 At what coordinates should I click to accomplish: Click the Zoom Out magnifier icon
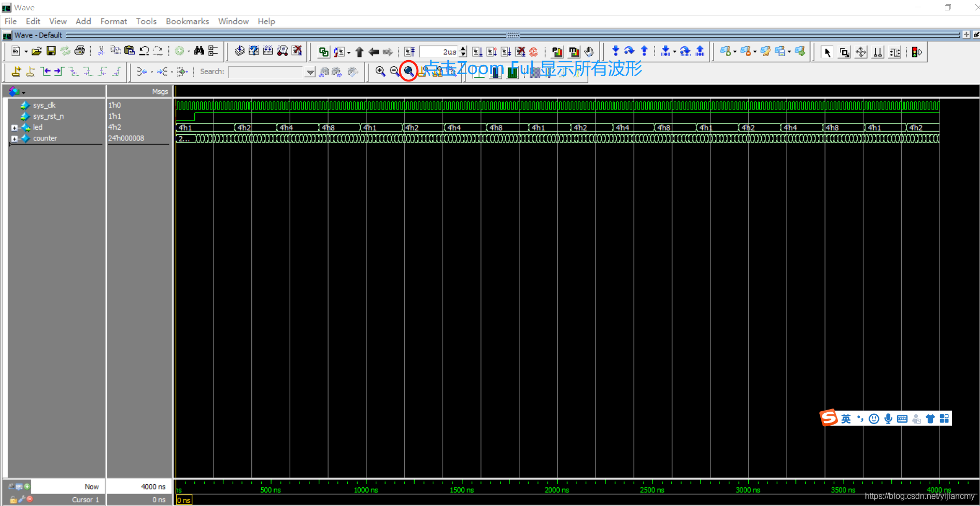point(394,72)
